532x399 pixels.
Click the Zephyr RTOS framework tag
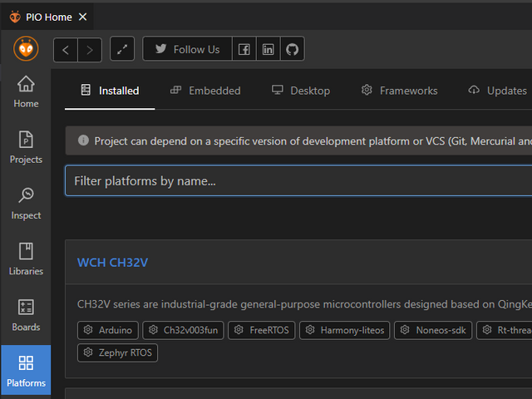pos(117,352)
